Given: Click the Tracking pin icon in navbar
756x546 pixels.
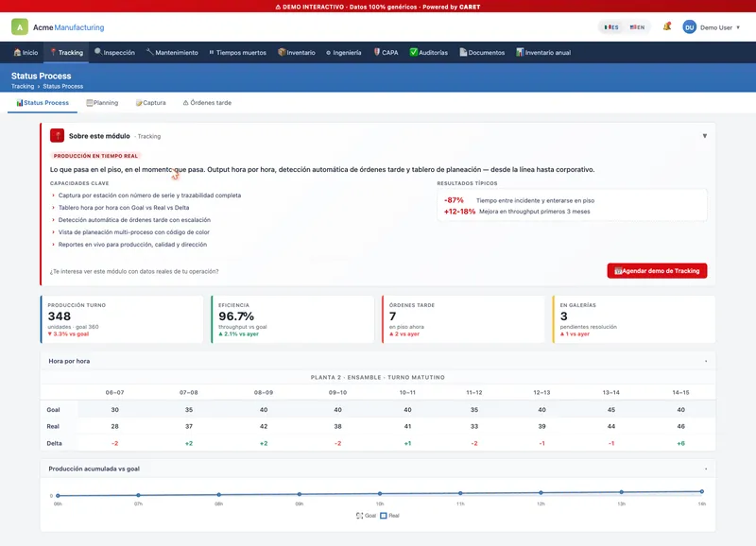Looking at the screenshot, I should click(x=54, y=52).
